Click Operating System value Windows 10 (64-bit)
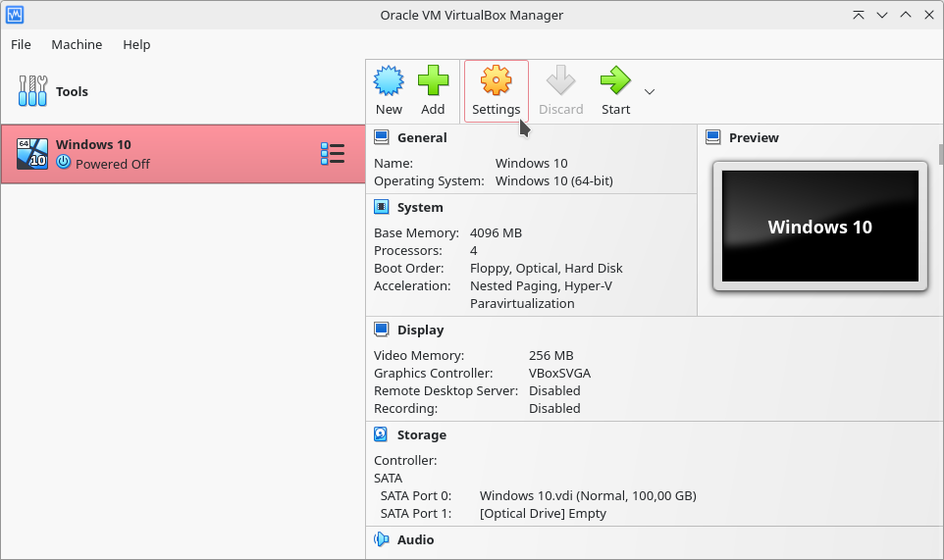 (x=553, y=181)
